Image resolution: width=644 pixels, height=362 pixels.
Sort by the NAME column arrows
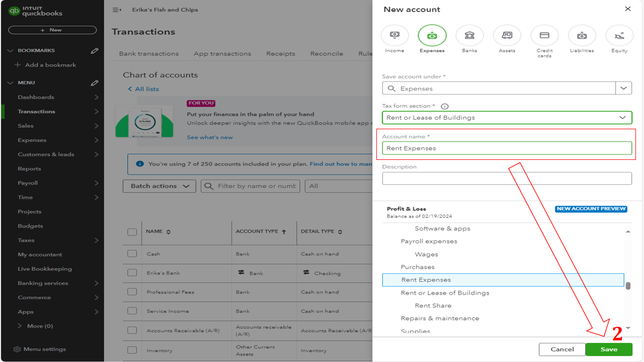pyautogui.click(x=169, y=232)
